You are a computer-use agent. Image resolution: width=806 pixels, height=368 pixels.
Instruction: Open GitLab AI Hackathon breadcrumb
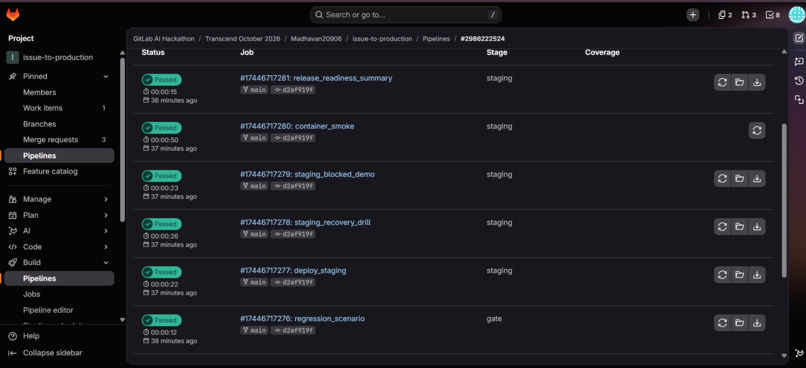pos(163,39)
